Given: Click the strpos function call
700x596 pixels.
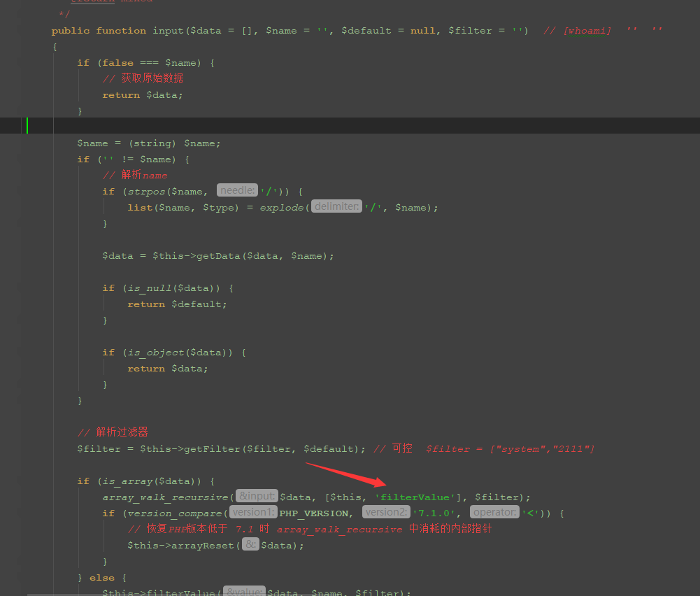Looking at the screenshot, I should point(146,192).
